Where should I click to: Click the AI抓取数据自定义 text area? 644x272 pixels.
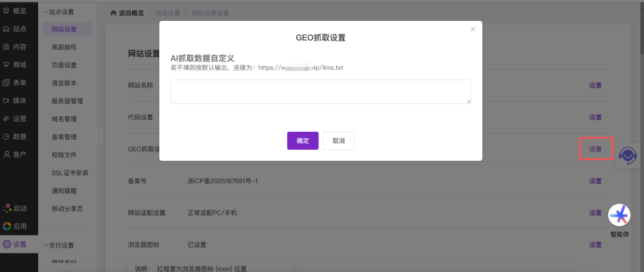coord(320,92)
